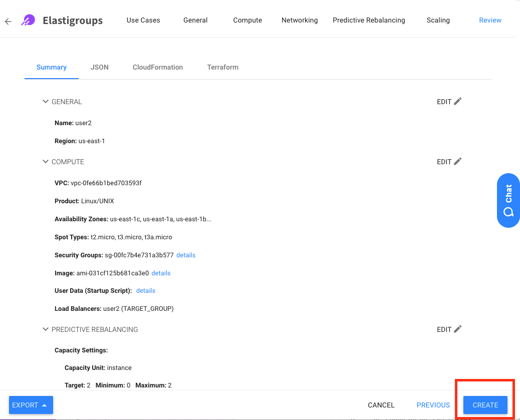The image size is (520, 420).
Task: Go to the Networking step
Action: coord(300,21)
